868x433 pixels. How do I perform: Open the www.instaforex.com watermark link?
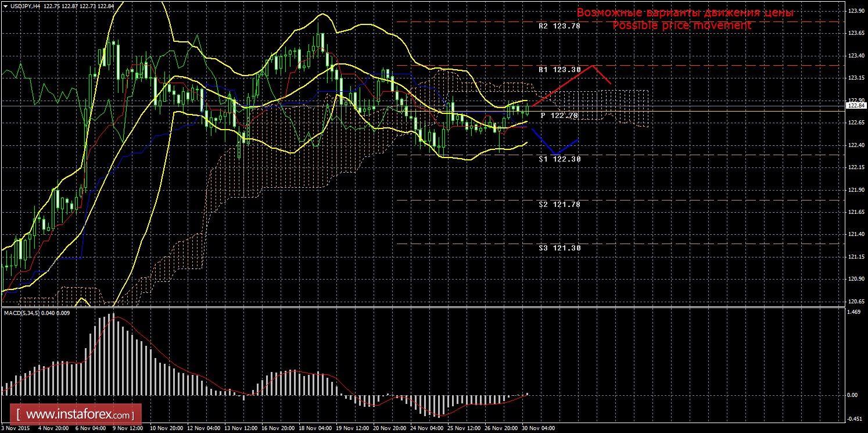[78, 415]
